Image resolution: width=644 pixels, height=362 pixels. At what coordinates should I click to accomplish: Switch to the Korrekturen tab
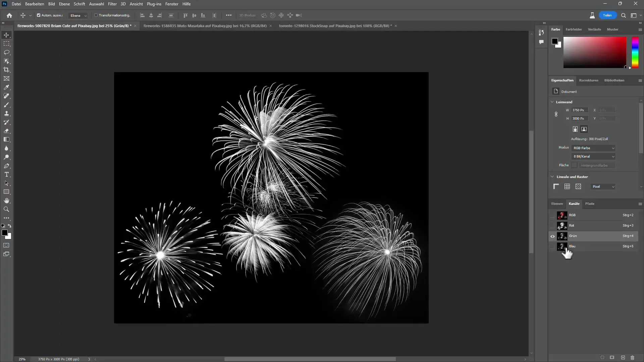click(589, 80)
